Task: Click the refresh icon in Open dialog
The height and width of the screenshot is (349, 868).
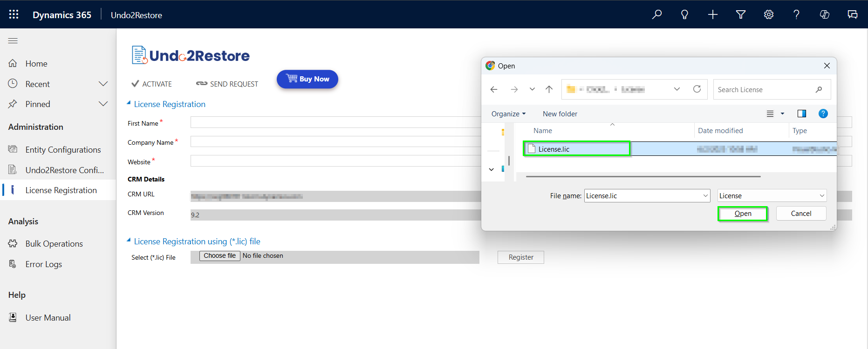Action: (x=697, y=89)
